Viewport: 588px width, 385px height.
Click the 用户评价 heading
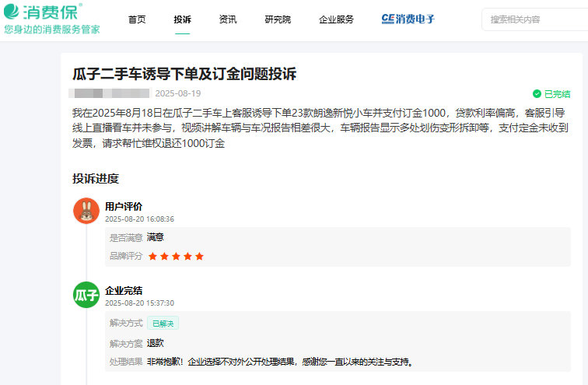124,207
